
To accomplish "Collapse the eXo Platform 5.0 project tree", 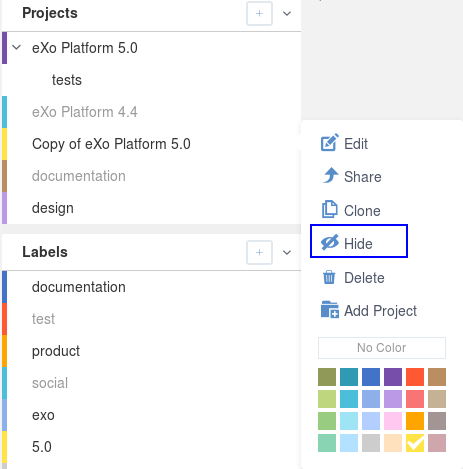I will click(x=17, y=48).
